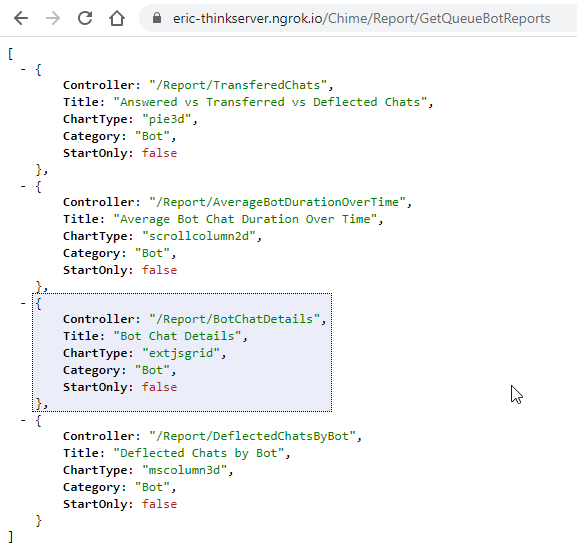Click the "pie3d" ChartType value
577x549 pixels.
pos(167,119)
